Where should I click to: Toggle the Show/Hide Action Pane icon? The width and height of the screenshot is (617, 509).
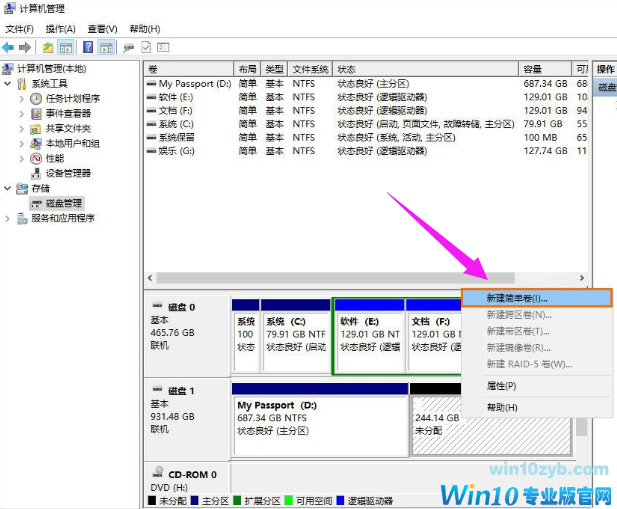tap(106, 48)
